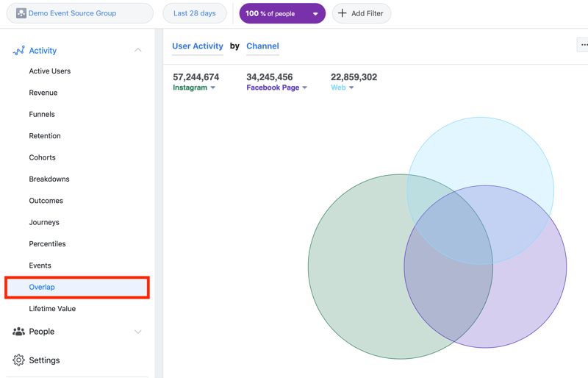Viewport: 588px width, 378px height.
Task: Click the People section label
Action: (42, 332)
